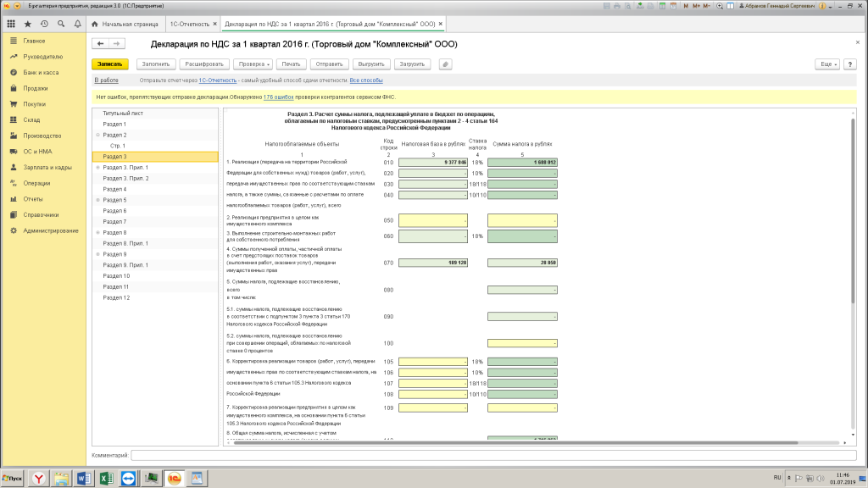Click the form's vertical scrollbar
This screenshot has width=868, height=488.
point(853,210)
